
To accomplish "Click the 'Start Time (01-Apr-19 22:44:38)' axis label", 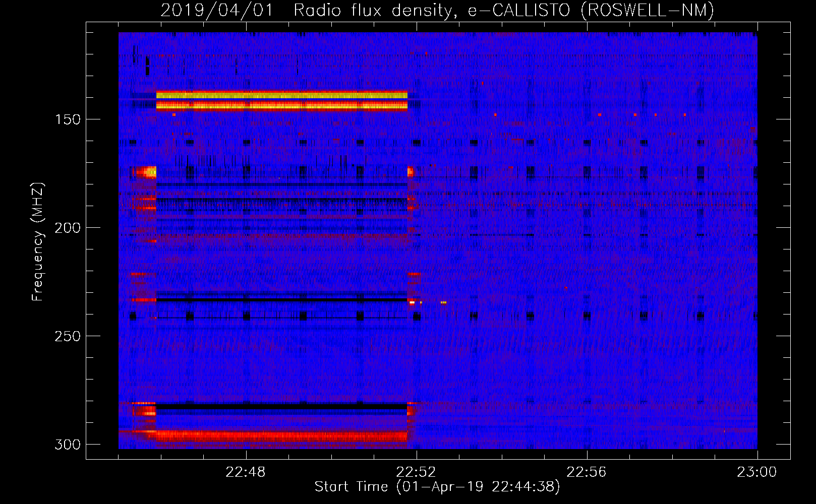I will (x=437, y=487).
